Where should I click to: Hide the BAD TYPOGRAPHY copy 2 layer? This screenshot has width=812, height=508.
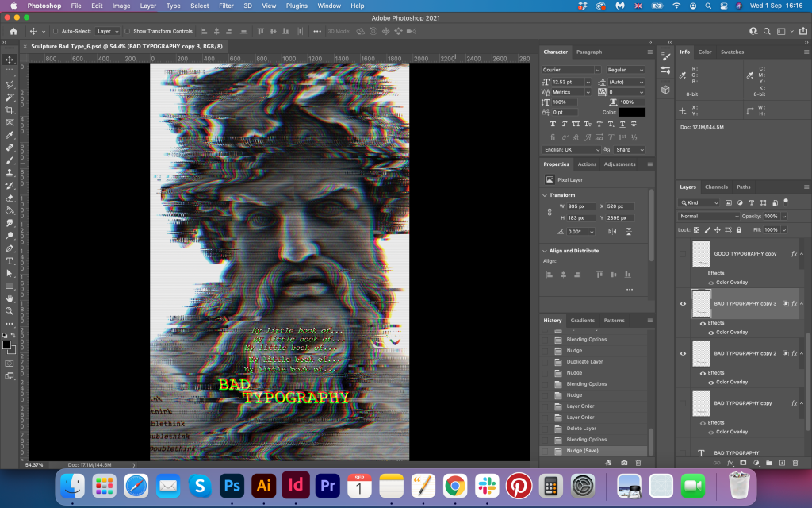pos(683,353)
